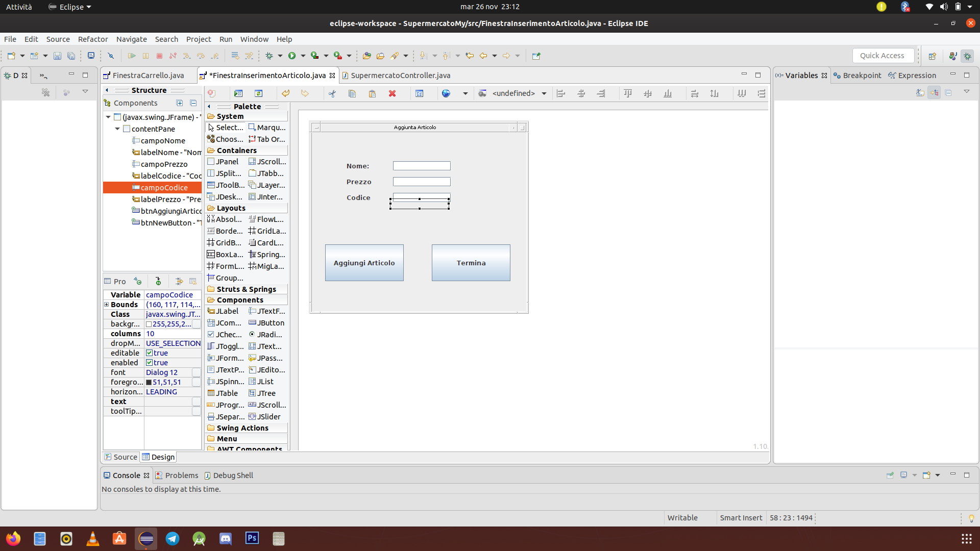Open the Refactor menu
980x551 pixels.
[x=93, y=39]
